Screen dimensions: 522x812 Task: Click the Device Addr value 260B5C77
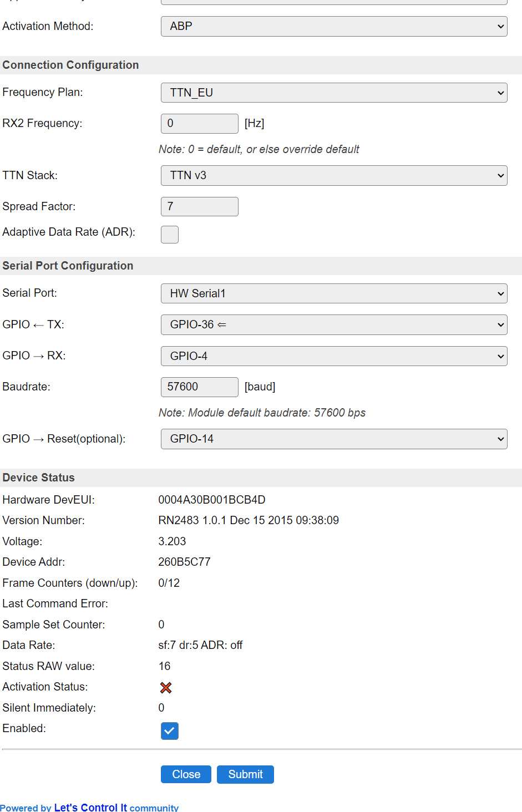184,562
